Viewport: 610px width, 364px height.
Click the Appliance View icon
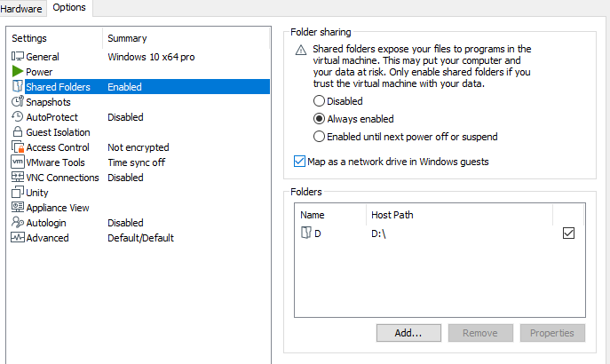(x=17, y=208)
